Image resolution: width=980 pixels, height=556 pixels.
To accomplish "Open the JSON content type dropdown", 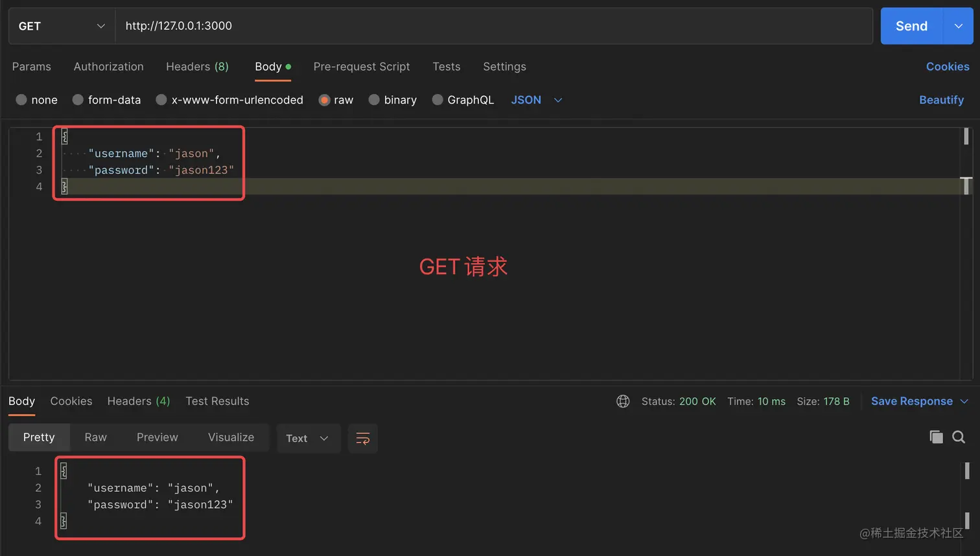I will point(535,100).
